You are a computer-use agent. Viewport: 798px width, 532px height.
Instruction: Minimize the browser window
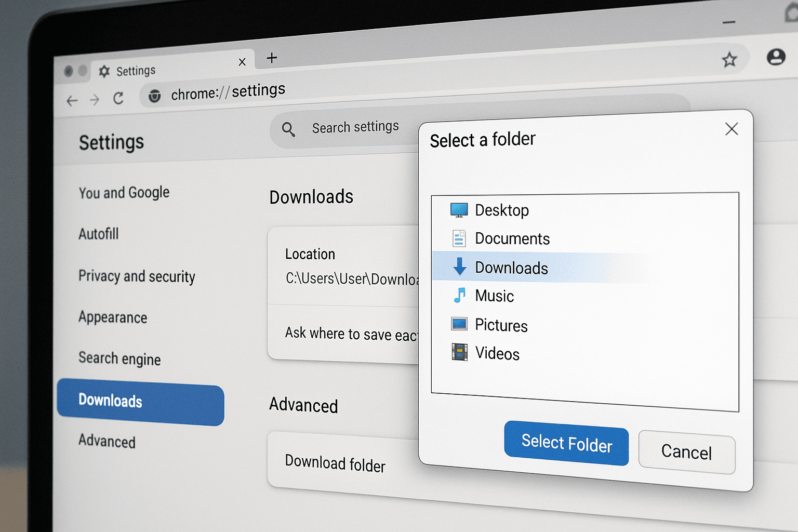(x=729, y=22)
